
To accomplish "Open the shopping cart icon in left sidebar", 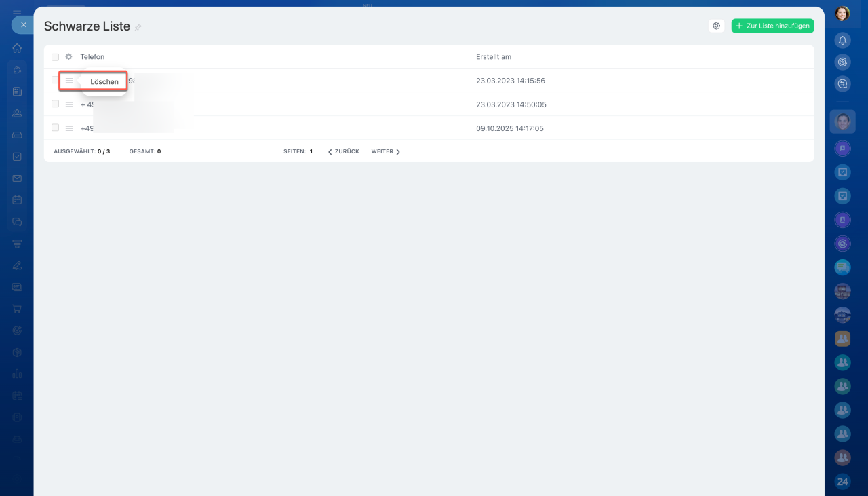I will [x=17, y=309].
